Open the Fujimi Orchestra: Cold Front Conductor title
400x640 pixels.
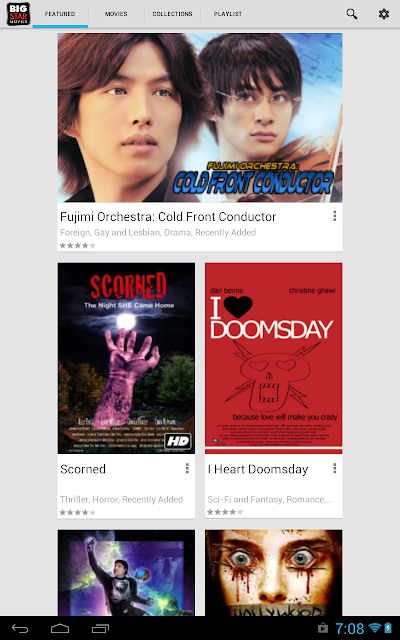click(x=168, y=216)
